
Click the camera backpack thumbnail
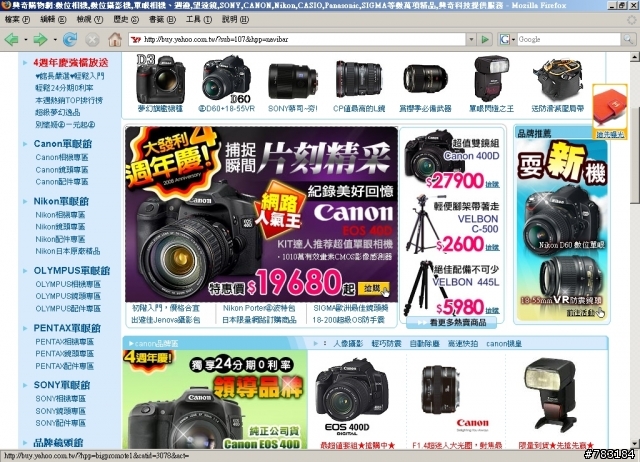[558, 79]
